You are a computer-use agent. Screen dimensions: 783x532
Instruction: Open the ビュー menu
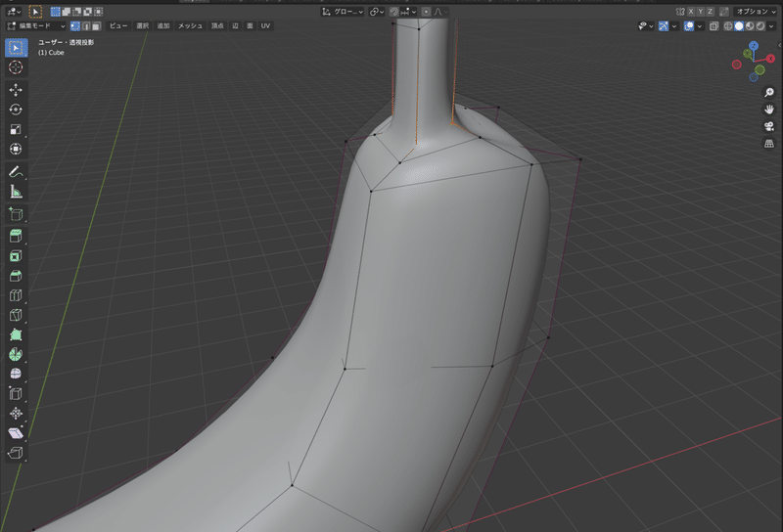click(118, 25)
